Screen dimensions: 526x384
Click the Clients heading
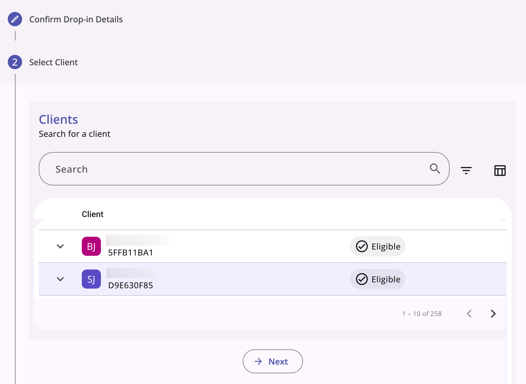[58, 119]
